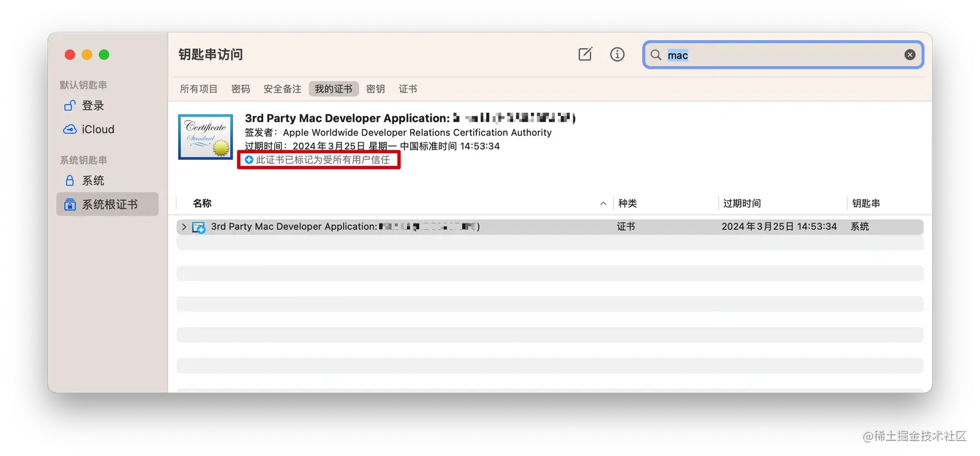Image resolution: width=980 pixels, height=456 pixels.
Task: Click the cabinet icon beside 系统根证书
Action: 69,205
